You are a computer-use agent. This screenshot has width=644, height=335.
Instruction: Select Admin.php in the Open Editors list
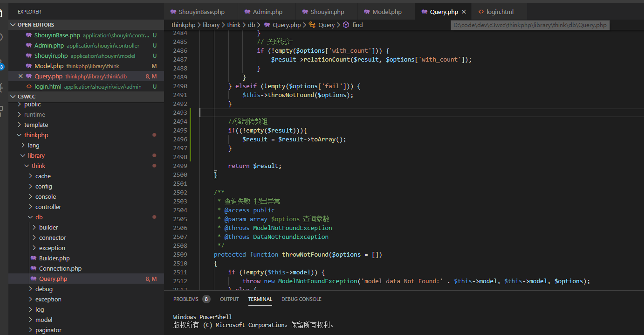tap(49, 45)
